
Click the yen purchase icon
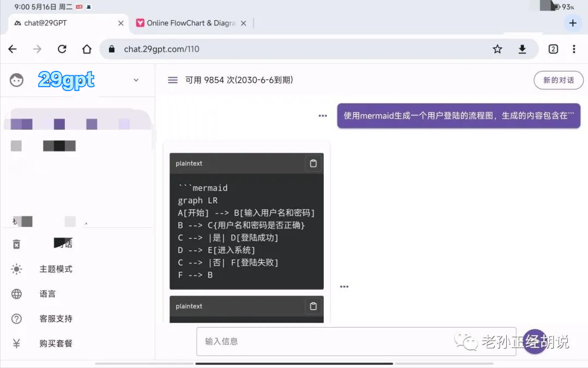[16, 343]
